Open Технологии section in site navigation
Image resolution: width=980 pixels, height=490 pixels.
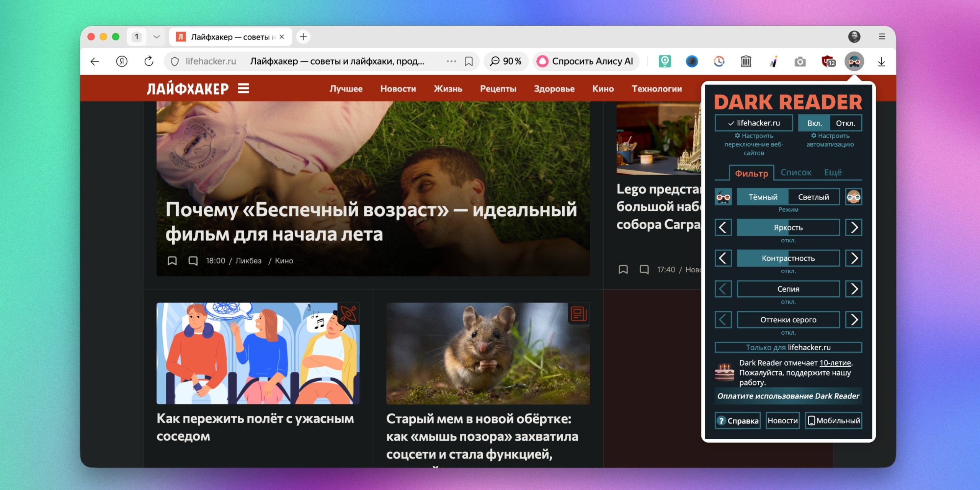(657, 88)
